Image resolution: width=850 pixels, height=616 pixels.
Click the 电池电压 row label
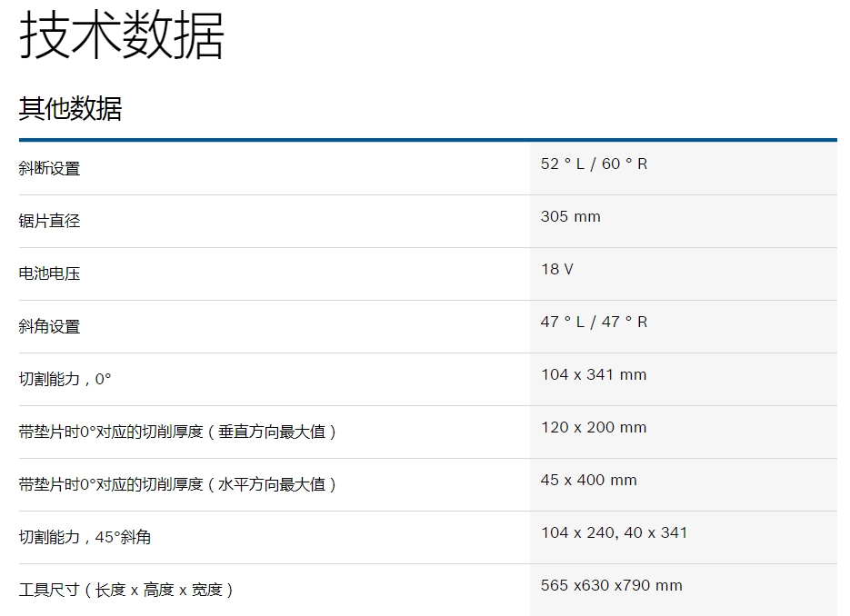tap(49, 273)
